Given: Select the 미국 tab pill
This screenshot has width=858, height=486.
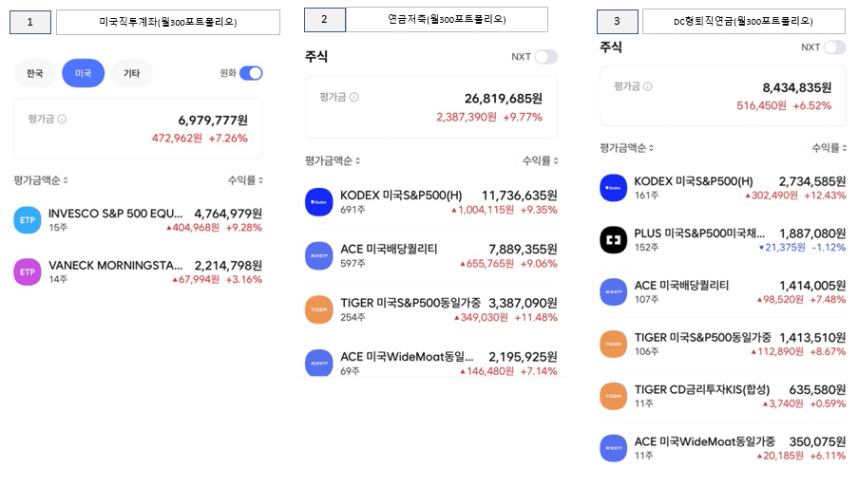Looking at the screenshot, I should [83, 73].
